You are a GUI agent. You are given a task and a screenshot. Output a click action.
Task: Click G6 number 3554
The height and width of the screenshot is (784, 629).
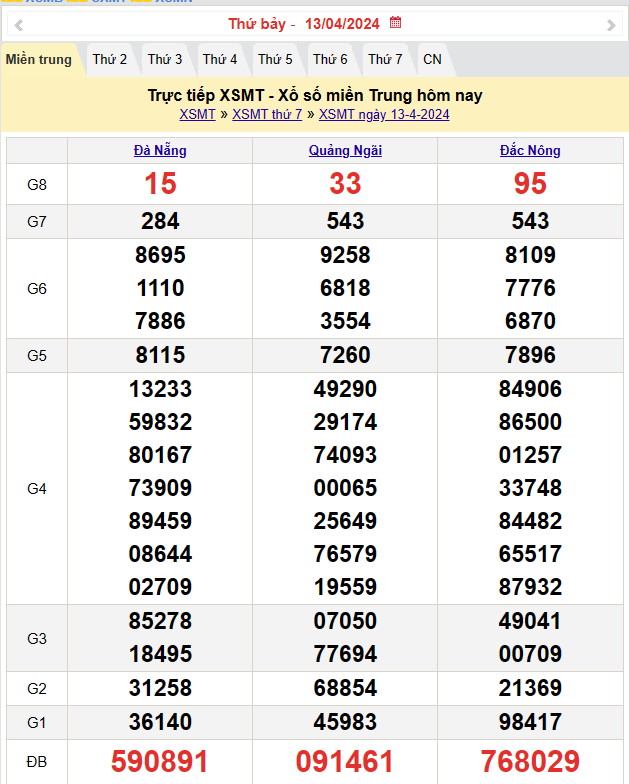pos(345,321)
